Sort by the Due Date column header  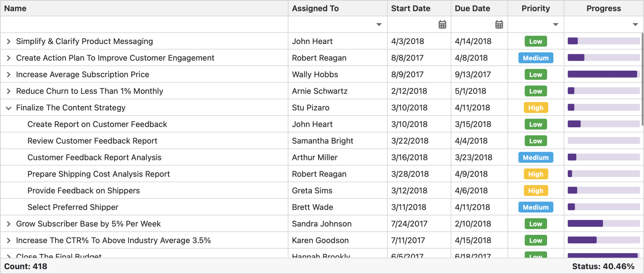(472, 8)
